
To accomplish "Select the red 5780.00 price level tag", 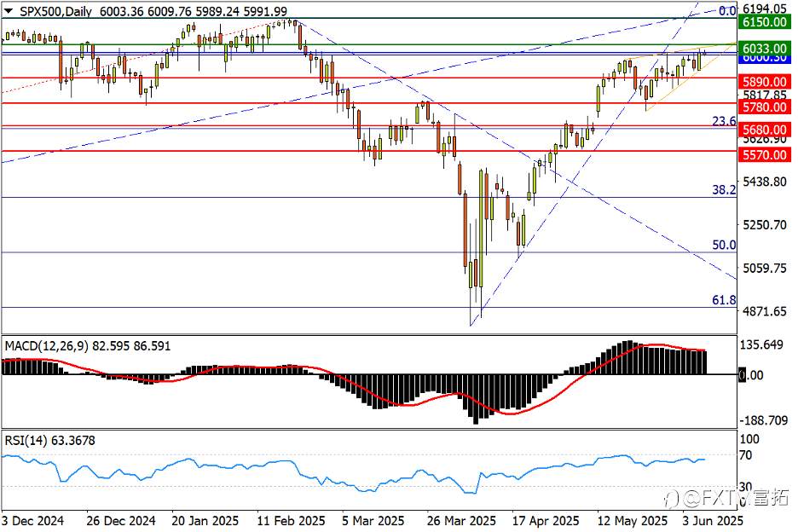I will 765,107.
